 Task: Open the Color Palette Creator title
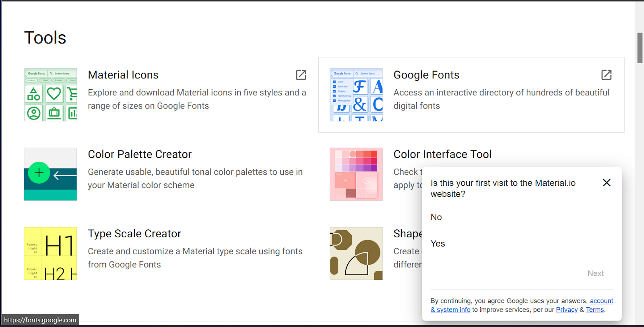[x=140, y=154]
